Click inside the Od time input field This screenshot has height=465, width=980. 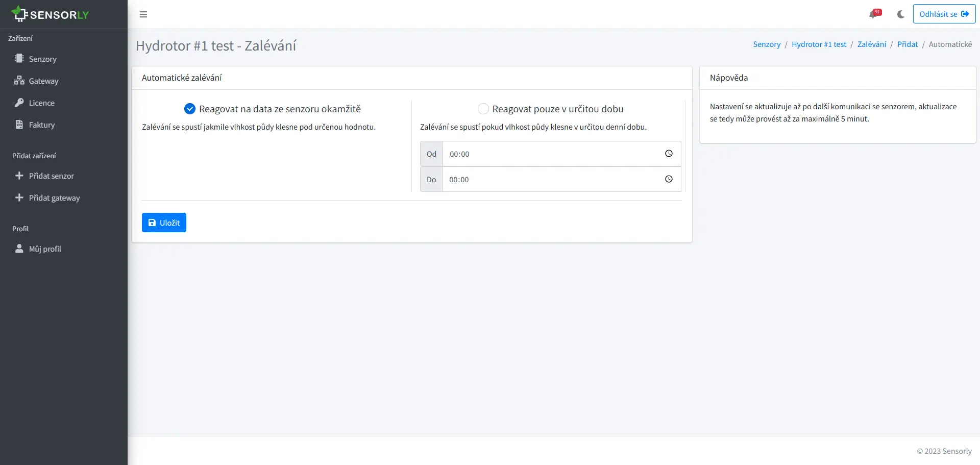tap(551, 153)
